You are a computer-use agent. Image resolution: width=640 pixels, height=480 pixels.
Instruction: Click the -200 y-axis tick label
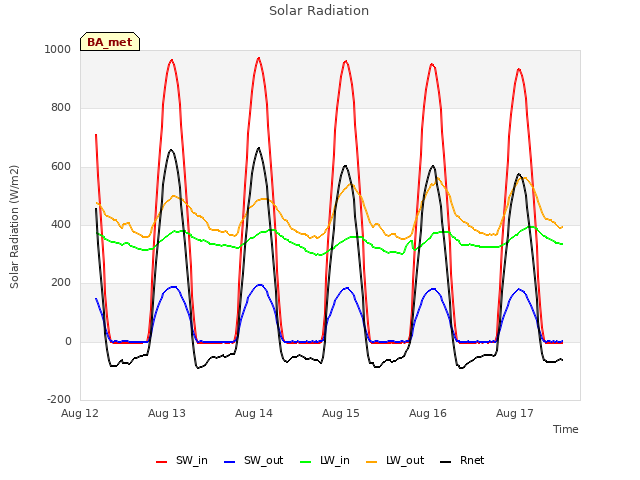point(59,399)
